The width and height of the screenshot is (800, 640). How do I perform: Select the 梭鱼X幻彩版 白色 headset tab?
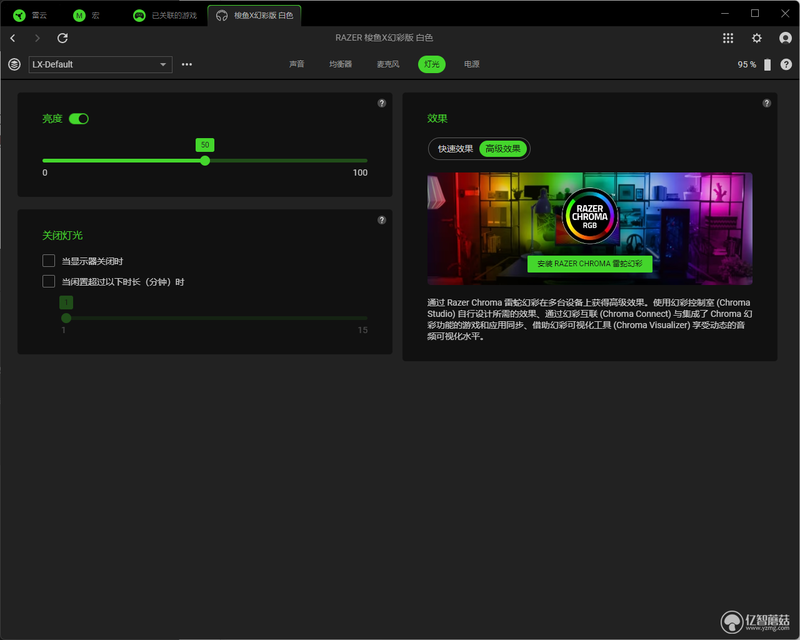(255, 15)
